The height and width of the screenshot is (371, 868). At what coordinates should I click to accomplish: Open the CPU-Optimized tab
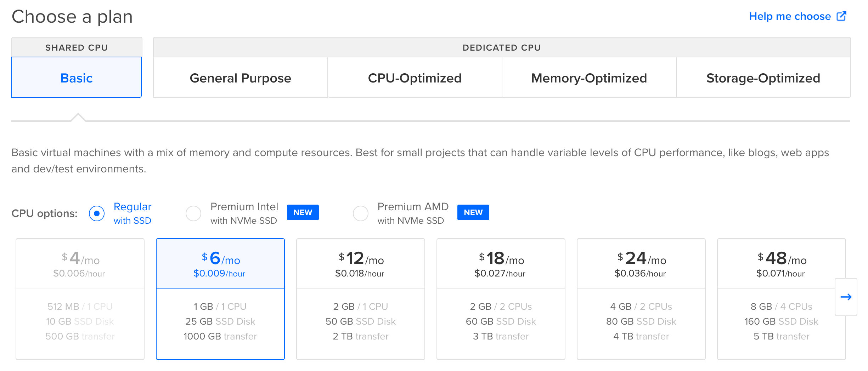[x=415, y=78]
